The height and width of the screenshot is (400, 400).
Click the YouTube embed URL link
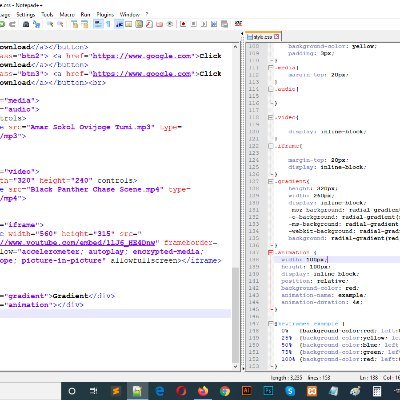pyautogui.click(x=78, y=243)
